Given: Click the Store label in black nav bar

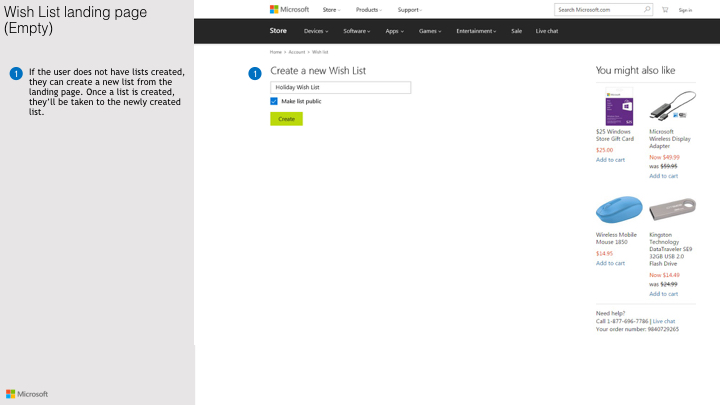Looking at the screenshot, I should click(x=278, y=31).
